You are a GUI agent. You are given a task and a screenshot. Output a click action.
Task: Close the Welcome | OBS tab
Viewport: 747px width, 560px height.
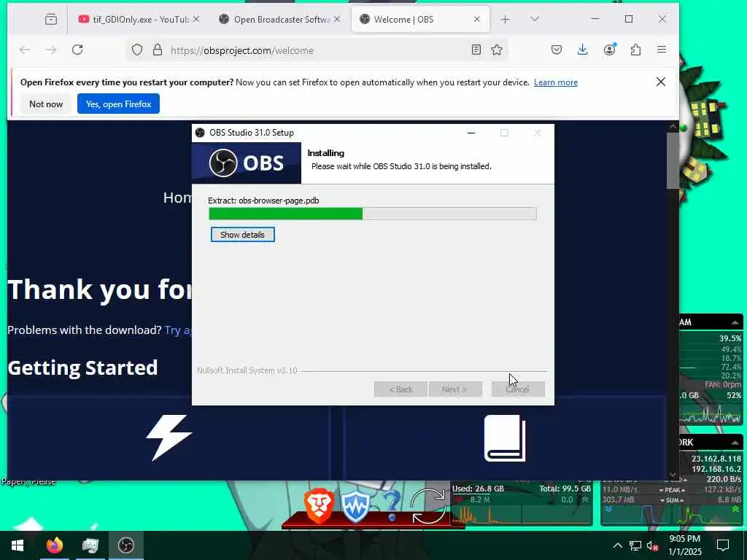(477, 19)
